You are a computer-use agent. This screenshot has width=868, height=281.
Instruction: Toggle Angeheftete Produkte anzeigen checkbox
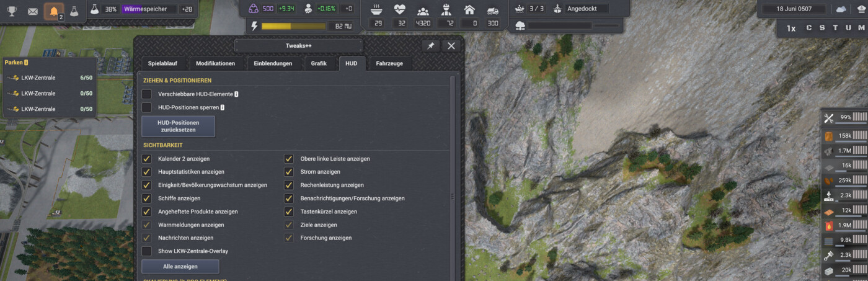146,212
